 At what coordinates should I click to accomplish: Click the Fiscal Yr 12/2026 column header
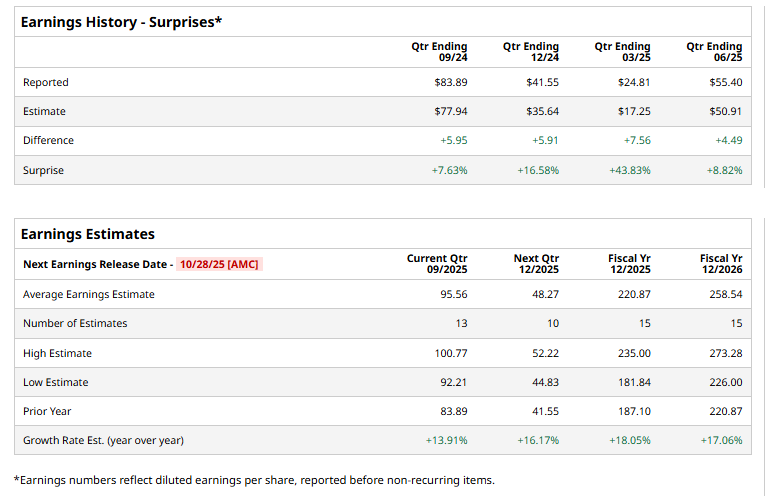[x=720, y=264]
